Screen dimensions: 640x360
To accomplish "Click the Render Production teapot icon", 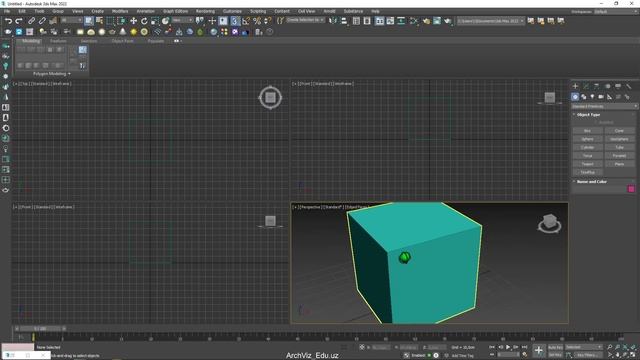I will pos(448,20).
